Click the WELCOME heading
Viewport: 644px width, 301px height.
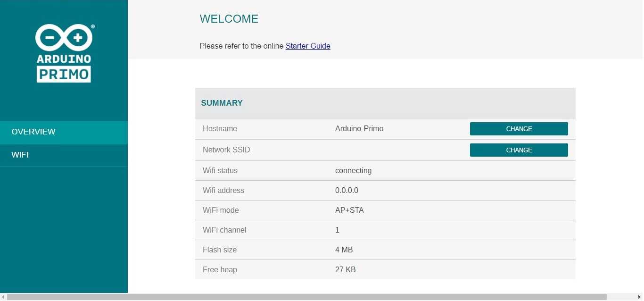229,19
